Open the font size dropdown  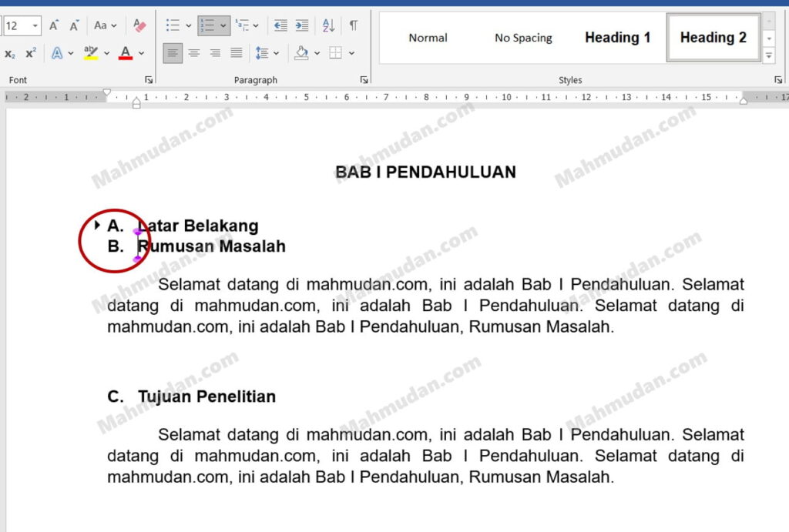coord(35,25)
